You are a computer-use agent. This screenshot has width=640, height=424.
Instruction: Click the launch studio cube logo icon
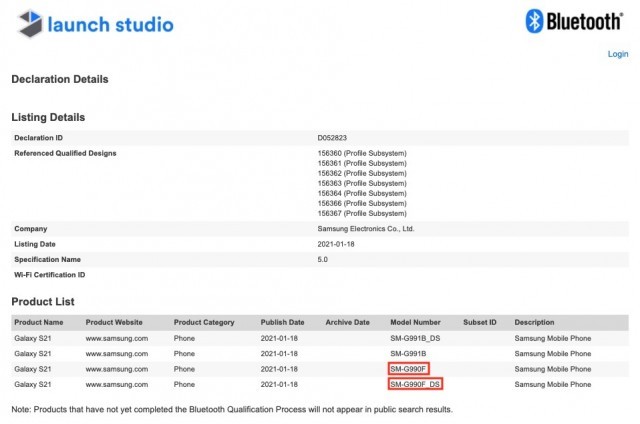click(x=31, y=23)
